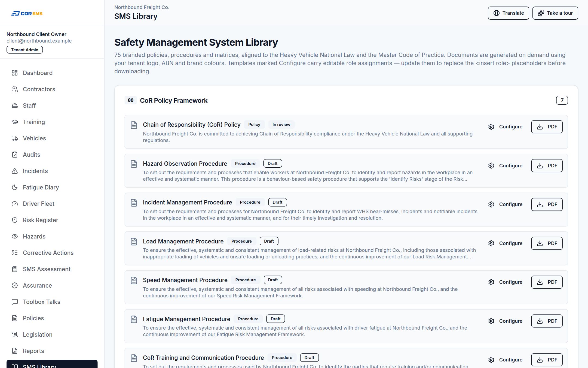Configure the Hazard Observation Procedure
The width and height of the screenshot is (588, 368).
pos(505,166)
